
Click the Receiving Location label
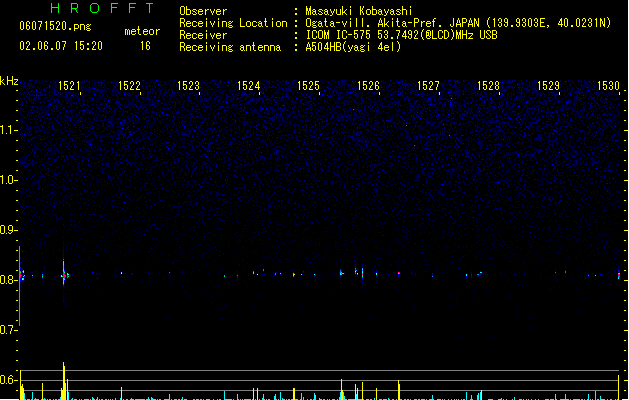click(233, 23)
